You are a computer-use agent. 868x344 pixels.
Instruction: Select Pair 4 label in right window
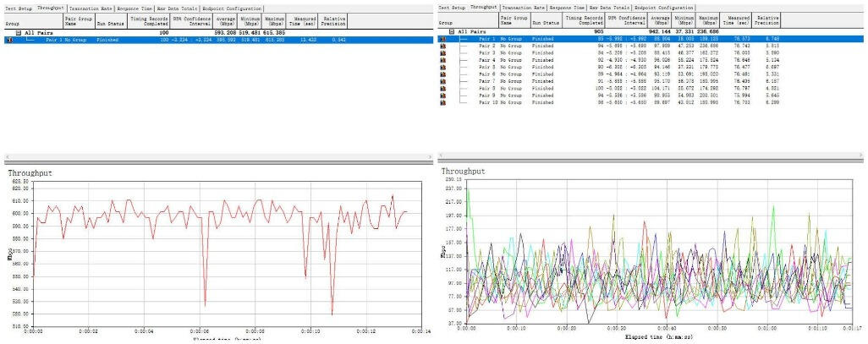tap(487, 60)
